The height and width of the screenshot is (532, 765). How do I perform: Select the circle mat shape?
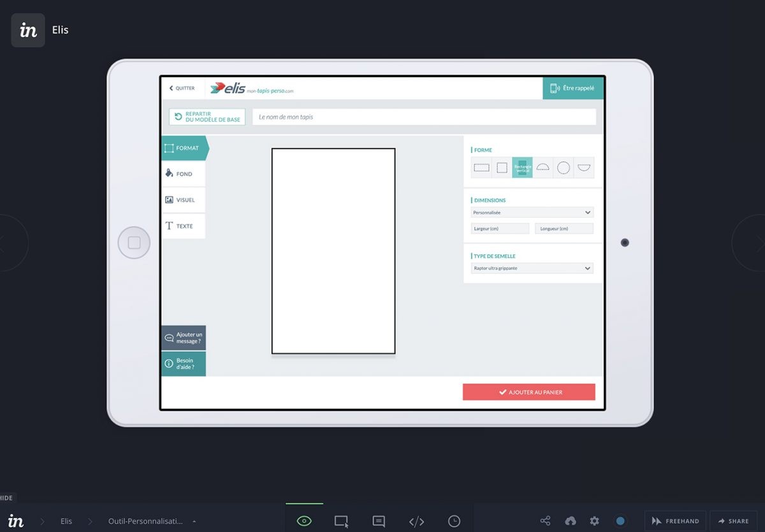pyautogui.click(x=563, y=167)
